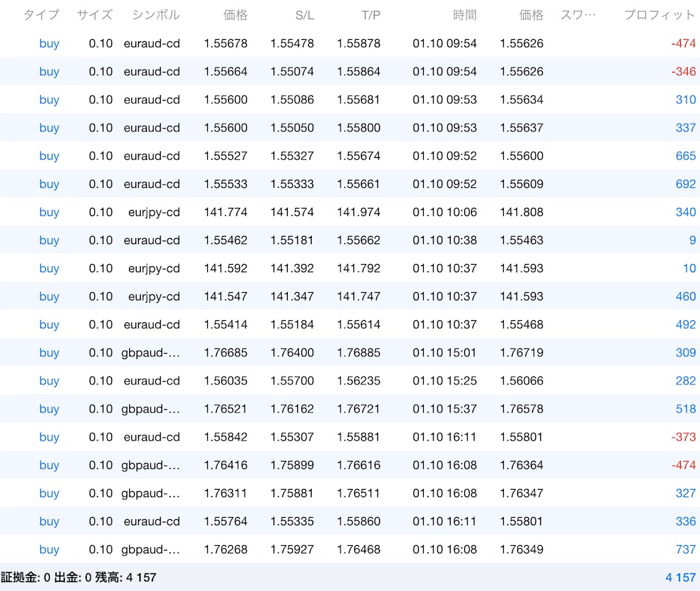Screen dimensions: 700x591
Task: Click the price cell 1.55764
Action: pos(226,522)
